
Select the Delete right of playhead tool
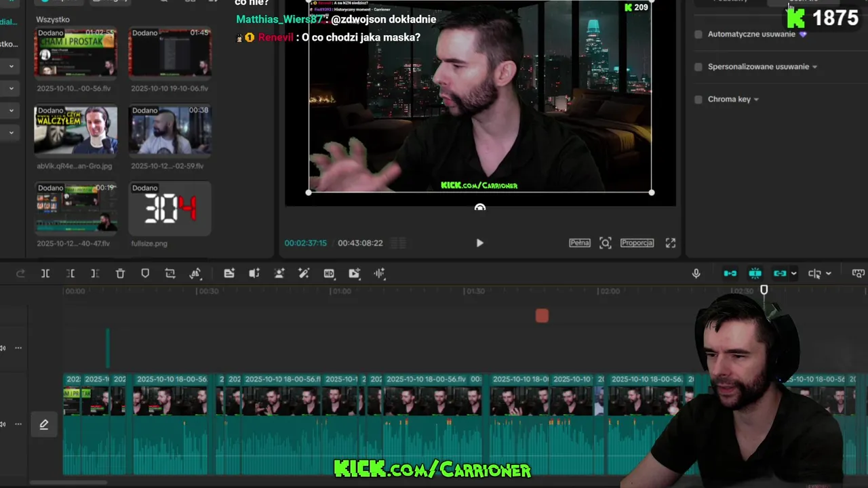(x=95, y=273)
